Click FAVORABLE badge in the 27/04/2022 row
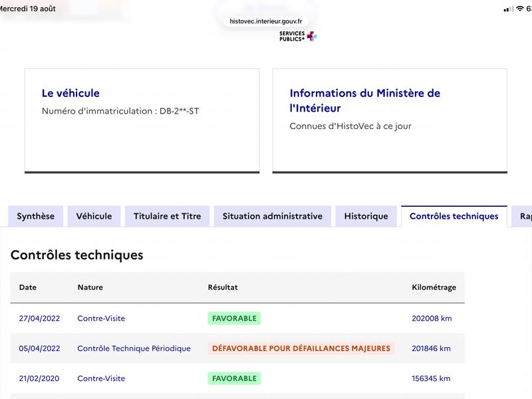Image resolution: width=532 pixels, height=399 pixels. click(x=234, y=319)
